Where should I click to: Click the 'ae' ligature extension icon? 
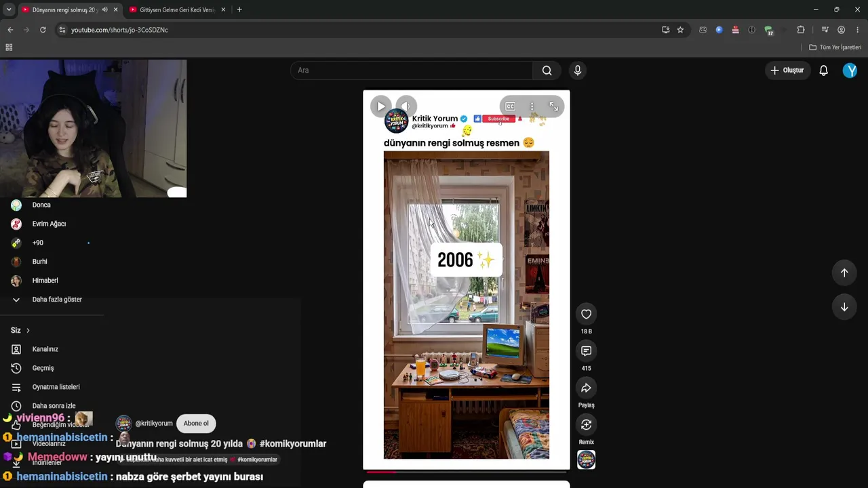[703, 30]
